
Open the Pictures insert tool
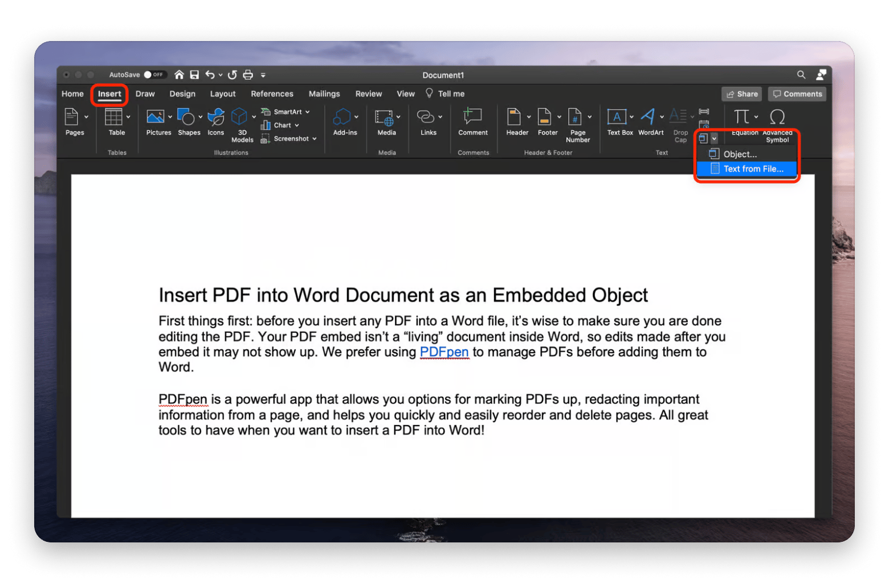click(156, 121)
